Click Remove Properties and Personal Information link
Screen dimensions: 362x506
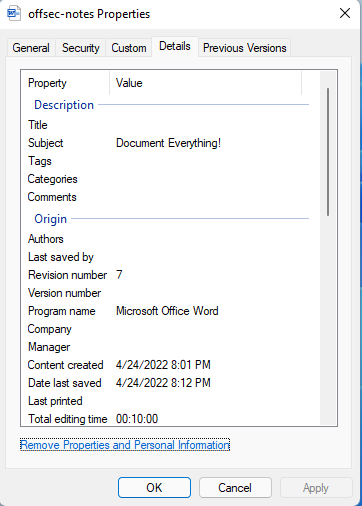[125, 445]
